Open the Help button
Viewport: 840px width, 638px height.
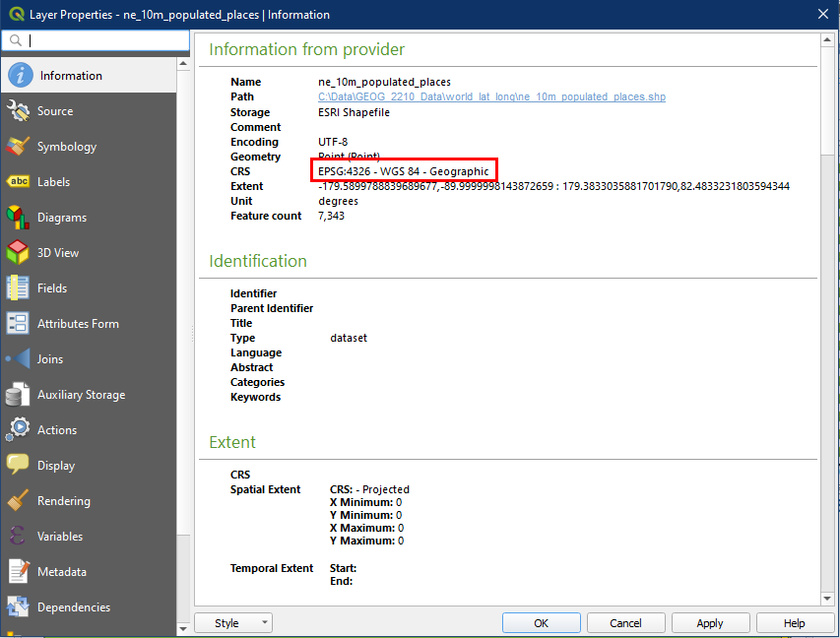click(x=794, y=623)
